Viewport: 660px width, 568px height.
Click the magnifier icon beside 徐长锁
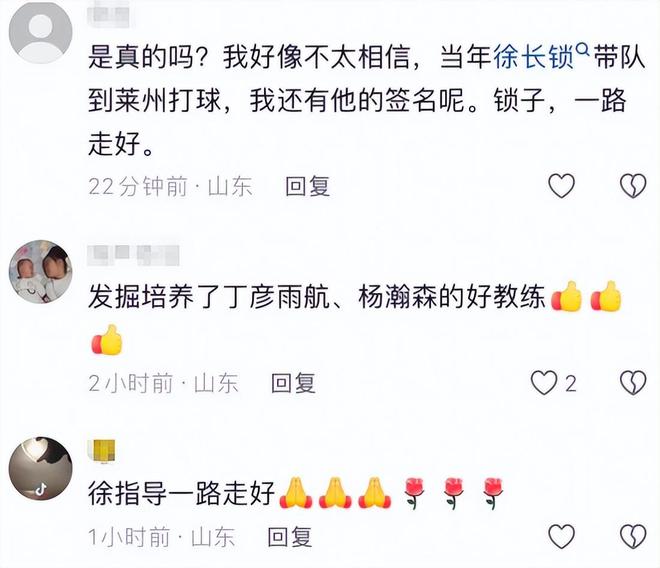pos(582,50)
